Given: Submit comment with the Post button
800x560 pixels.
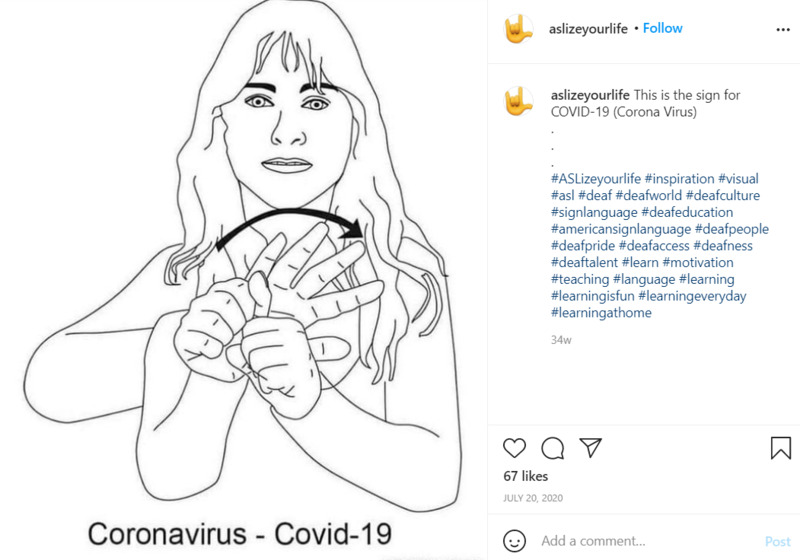Looking at the screenshot, I should click(x=778, y=541).
